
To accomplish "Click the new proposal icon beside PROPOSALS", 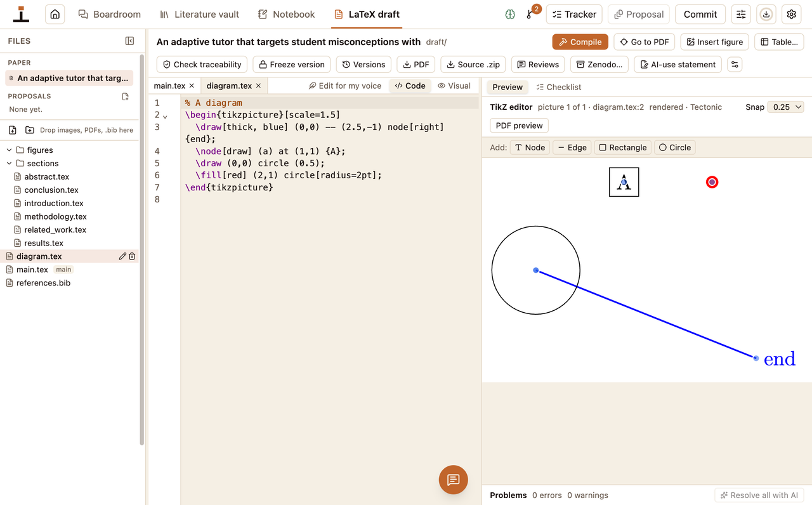I will pyautogui.click(x=125, y=96).
